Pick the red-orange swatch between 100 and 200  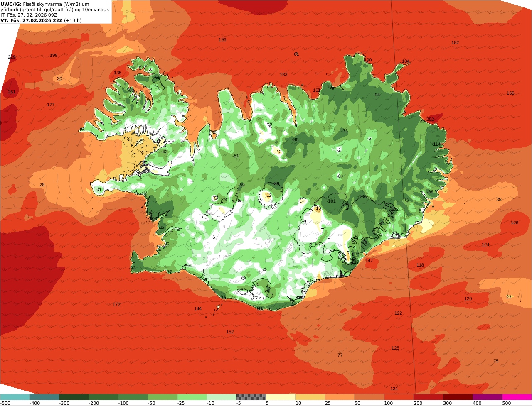pyautogui.click(x=399, y=397)
